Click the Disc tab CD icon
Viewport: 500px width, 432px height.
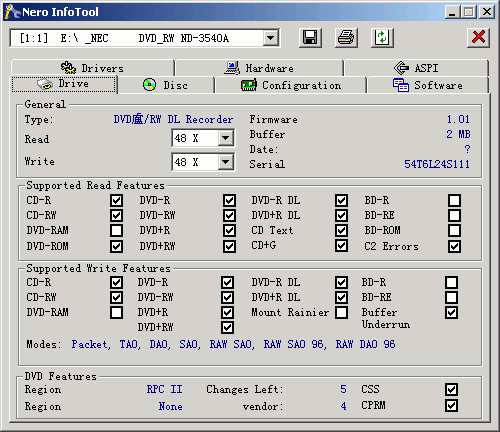pos(149,85)
